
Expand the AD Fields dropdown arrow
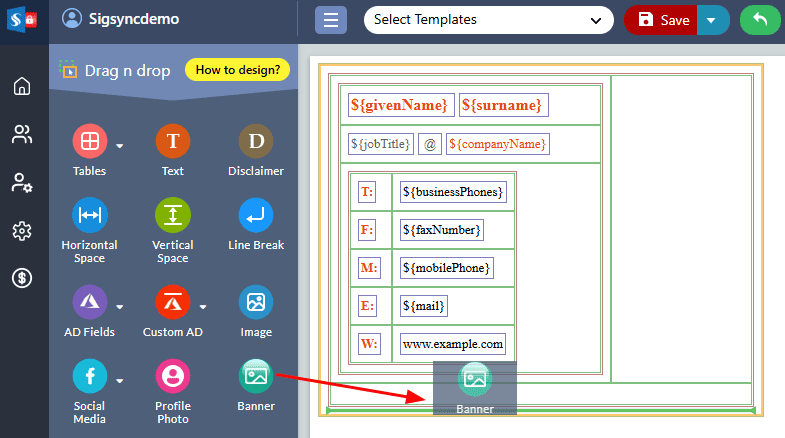pyautogui.click(x=119, y=307)
